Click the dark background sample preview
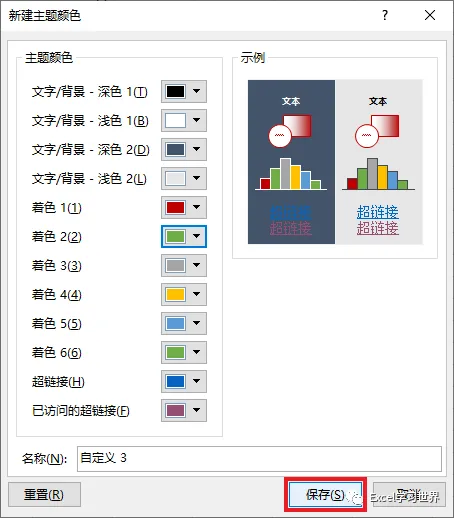The image size is (454, 518). click(291, 162)
